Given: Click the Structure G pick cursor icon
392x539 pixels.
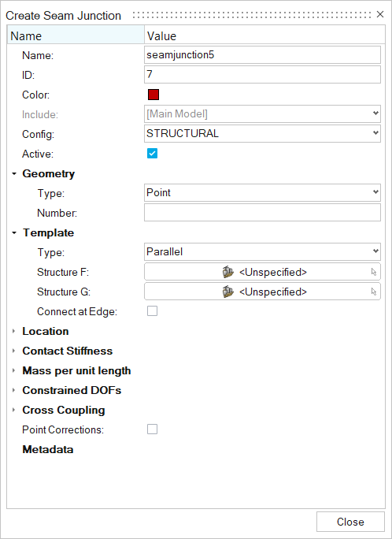Looking at the screenshot, I should [374, 292].
